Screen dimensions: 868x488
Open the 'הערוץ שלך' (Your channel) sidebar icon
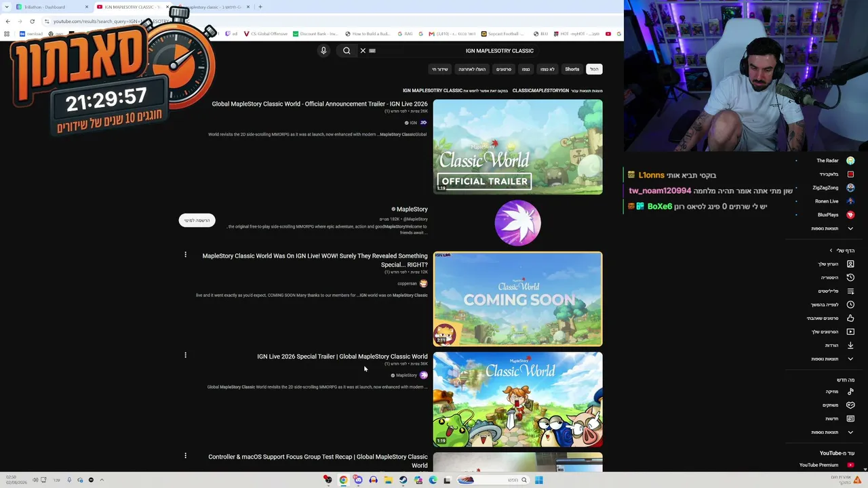pyautogui.click(x=850, y=264)
